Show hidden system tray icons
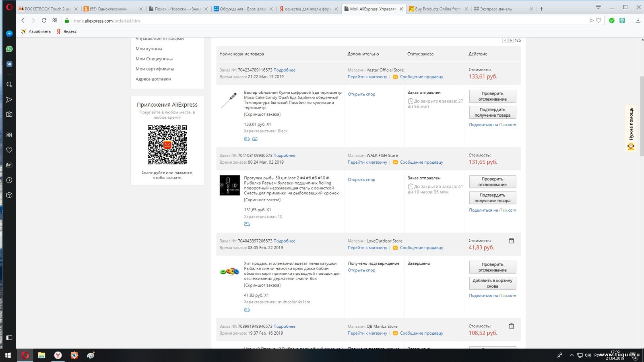This screenshot has height=362, width=644. (x=571, y=355)
